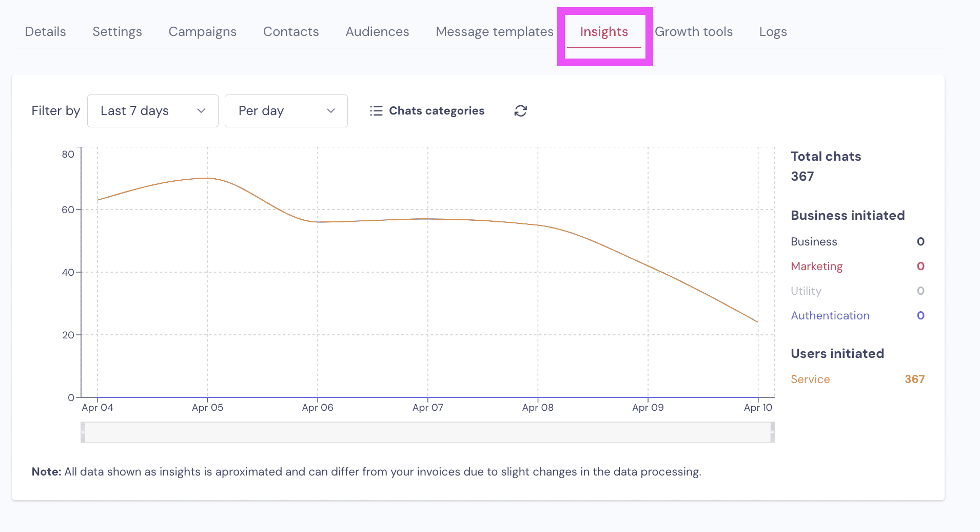The image size is (980, 532).
Task: Toggle the Utility series in legend
Action: click(806, 291)
